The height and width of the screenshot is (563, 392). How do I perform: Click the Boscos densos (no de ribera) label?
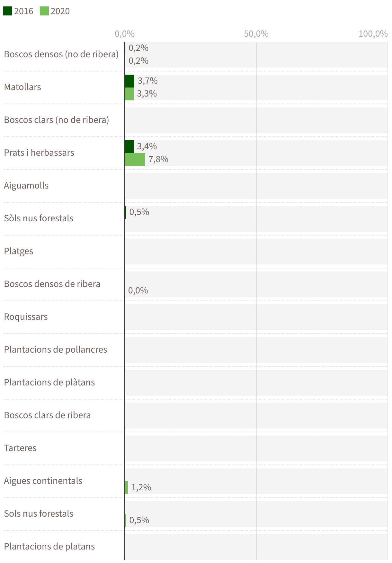pyautogui.click(x=61, y=54)
